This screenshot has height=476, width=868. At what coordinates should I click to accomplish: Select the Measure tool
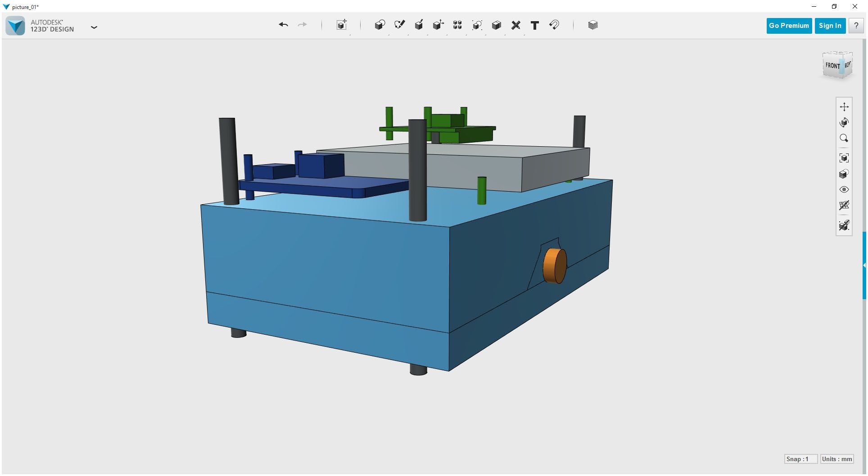tap(515, 25)
